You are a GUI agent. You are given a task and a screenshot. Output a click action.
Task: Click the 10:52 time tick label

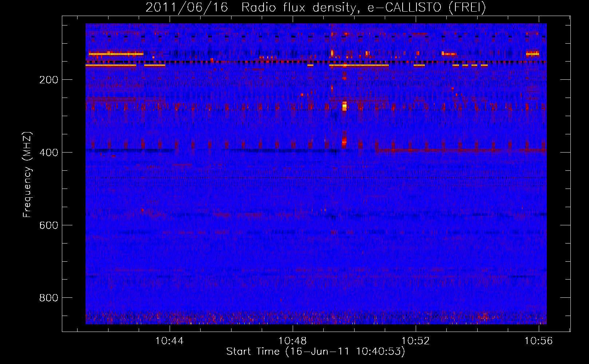(416, 341)
